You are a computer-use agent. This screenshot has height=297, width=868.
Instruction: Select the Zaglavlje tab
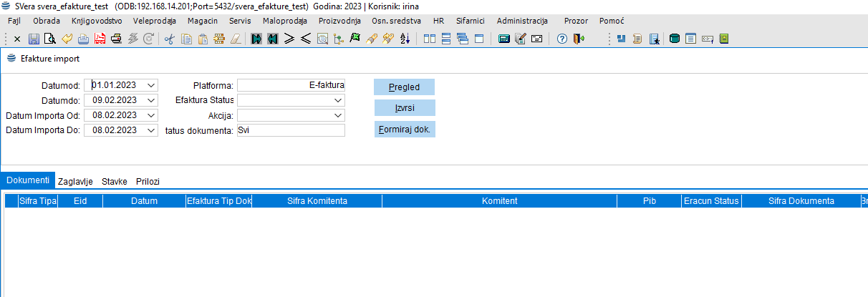point(77,182)
